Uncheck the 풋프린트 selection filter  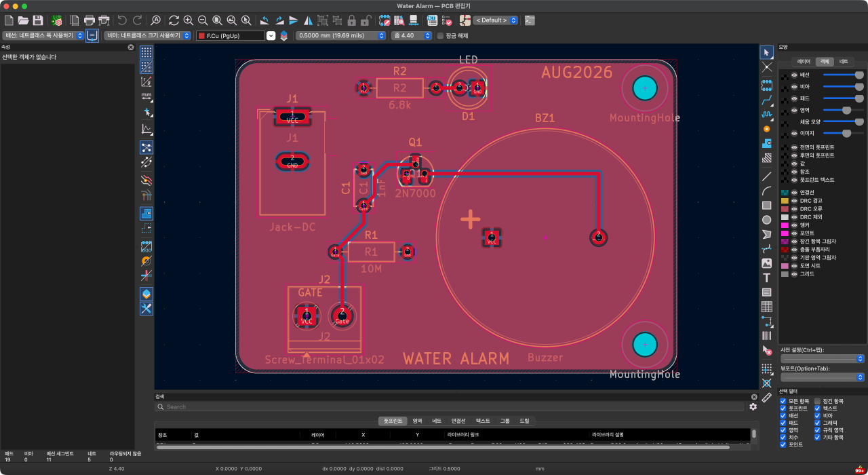click(x=783, y=408)
